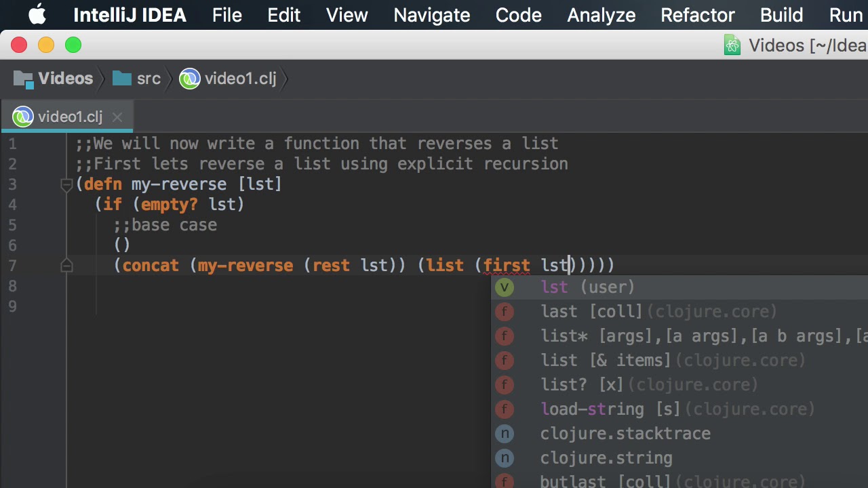Click the fold end marker on line 7

tap(66, 266)
